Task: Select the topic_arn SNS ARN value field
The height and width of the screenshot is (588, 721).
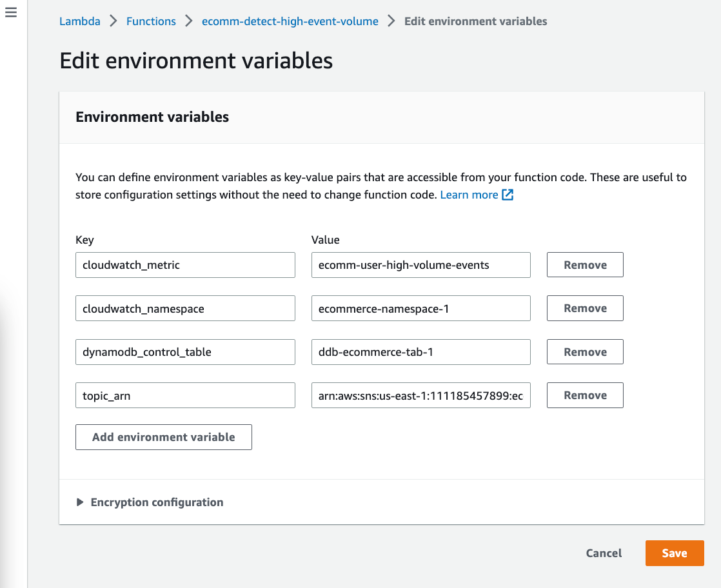Action: (x=420, y=395)
